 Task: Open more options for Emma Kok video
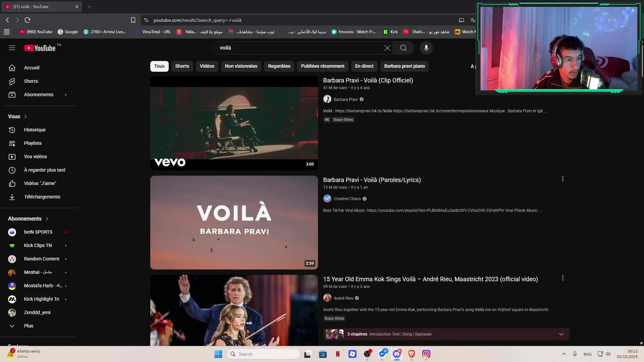coord(562,278)
